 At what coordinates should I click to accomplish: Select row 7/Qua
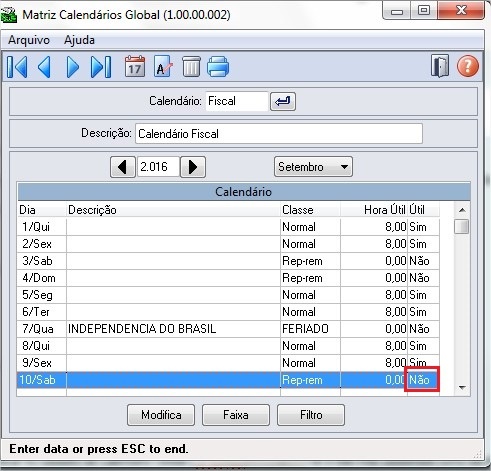tap(228, 329)
